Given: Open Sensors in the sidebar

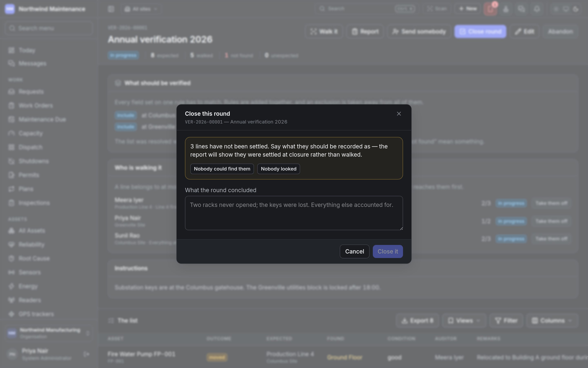Looking at the screenshot, I should (x=49, y=272).
